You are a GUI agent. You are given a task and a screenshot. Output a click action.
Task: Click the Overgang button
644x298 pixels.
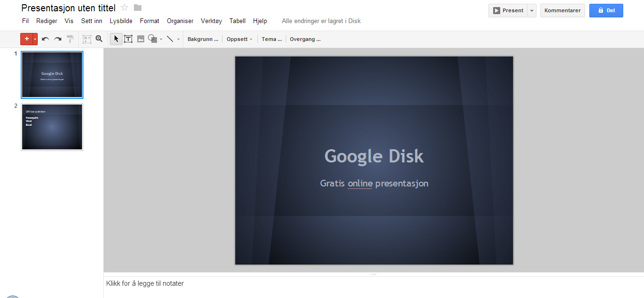tap(305, 39)
